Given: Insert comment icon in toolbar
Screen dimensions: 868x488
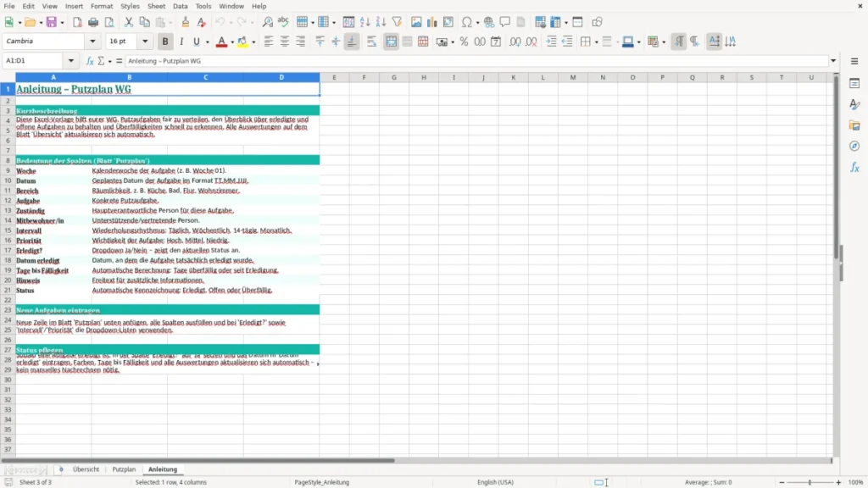Looking at the screenshot, I should pos(505,22).
